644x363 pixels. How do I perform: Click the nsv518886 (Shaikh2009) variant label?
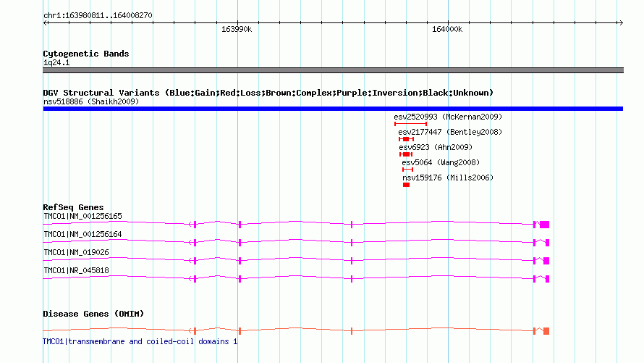point(90,101)
